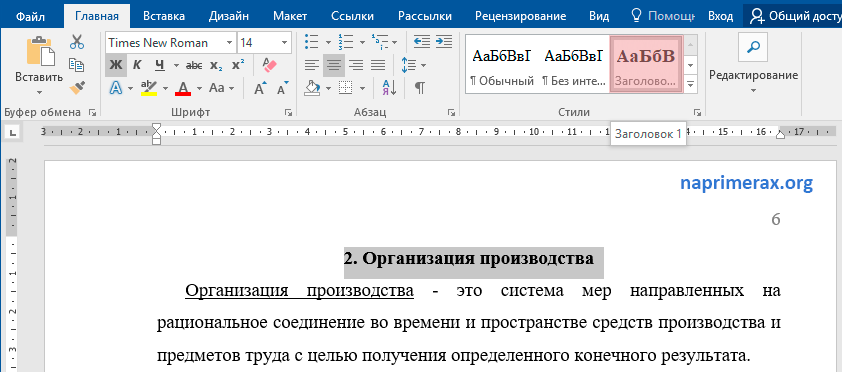Toggle subscript formatting

click(x=216, y=65)
